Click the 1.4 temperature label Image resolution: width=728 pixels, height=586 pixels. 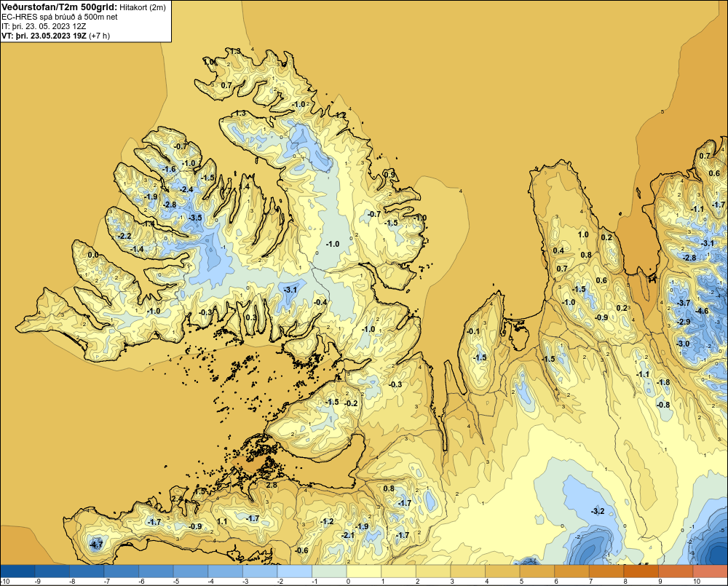(x=244, y=186)
